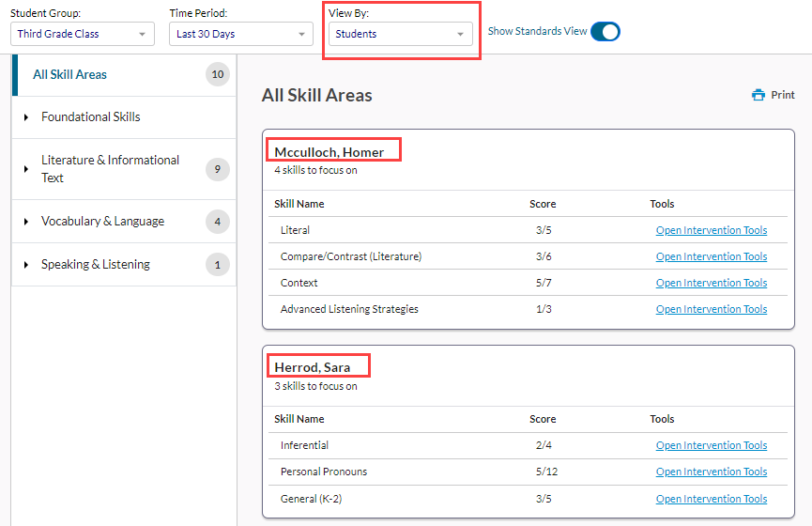
Task: Open Intervention Tools for Compare/Contrast (Literature)
Action: click(711, 256)
